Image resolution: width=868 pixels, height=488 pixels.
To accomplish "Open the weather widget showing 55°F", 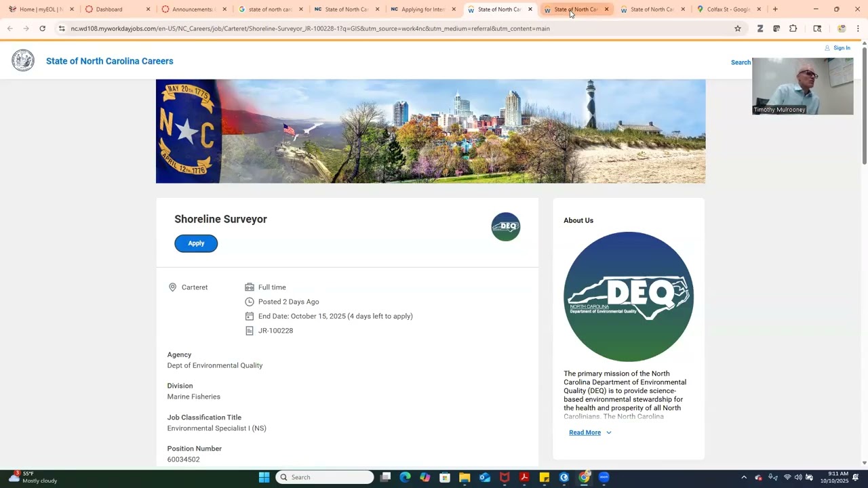I will pyautogui.click(x=33, y=477).
